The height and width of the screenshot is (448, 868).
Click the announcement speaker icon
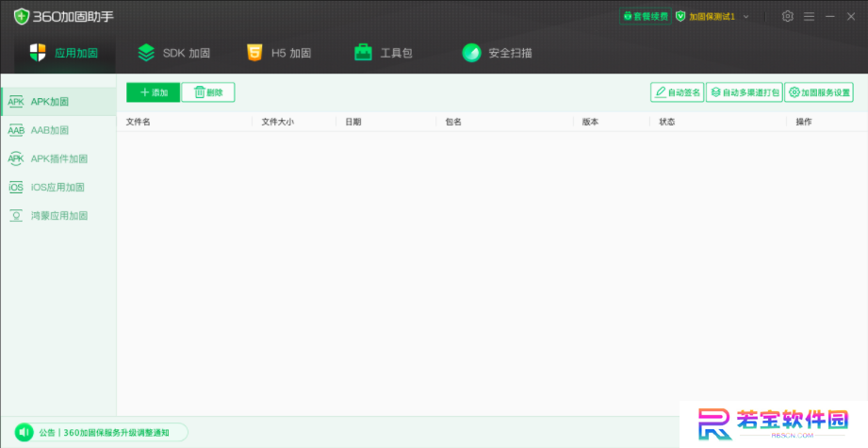coord(25,432)
